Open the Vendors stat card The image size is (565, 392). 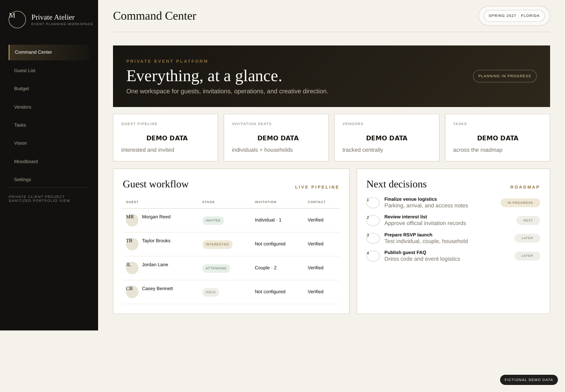[387, 138]
